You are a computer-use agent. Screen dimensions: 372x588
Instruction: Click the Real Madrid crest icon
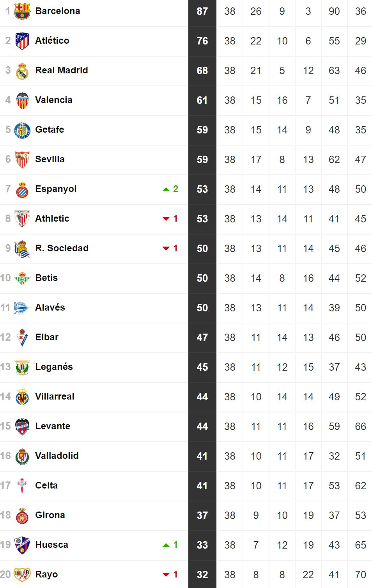coord(22,71)
